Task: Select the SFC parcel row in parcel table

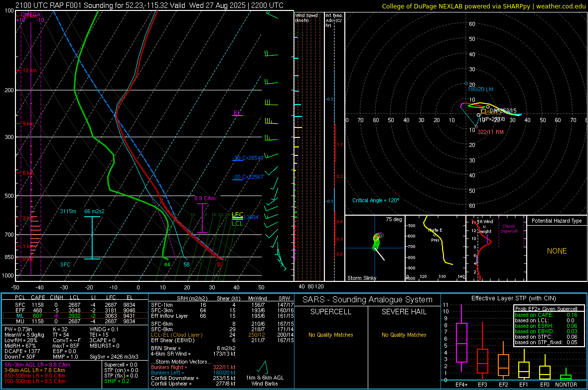Action: [x=74, y=305]
